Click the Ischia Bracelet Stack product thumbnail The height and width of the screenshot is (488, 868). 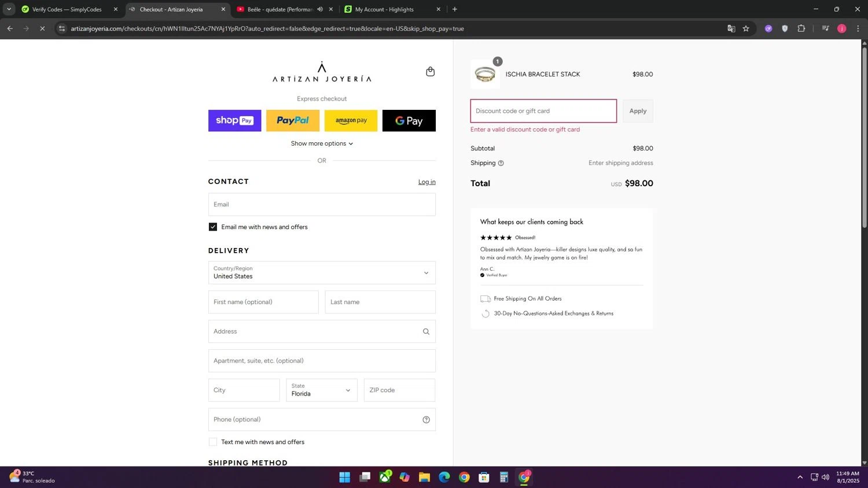pyautogui.click(x=485, y=74)
